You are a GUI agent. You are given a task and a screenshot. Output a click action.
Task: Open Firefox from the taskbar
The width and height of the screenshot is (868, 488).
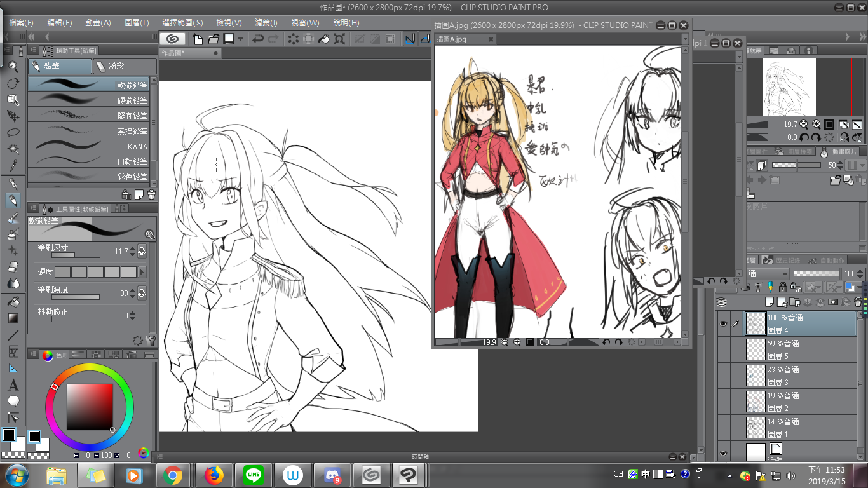point(214,475)
